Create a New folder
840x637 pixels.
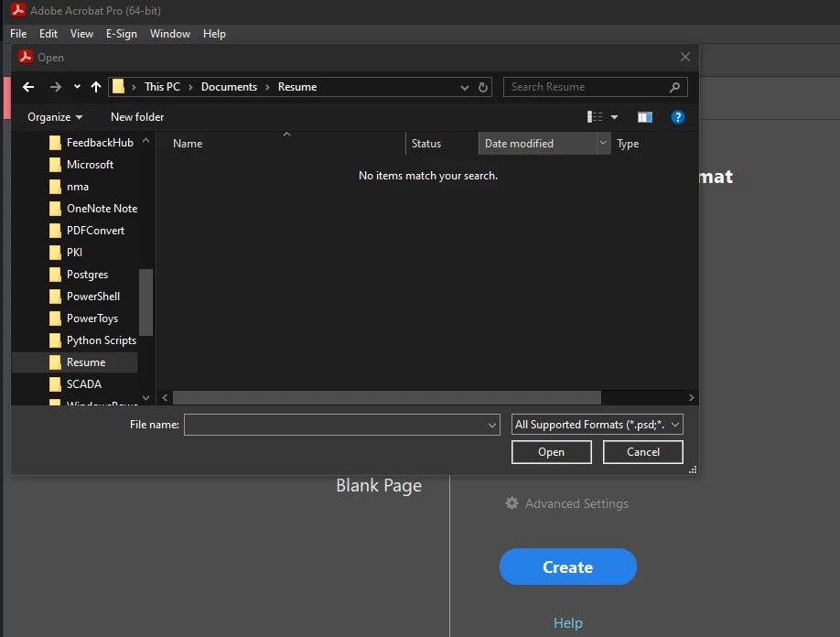137,117
